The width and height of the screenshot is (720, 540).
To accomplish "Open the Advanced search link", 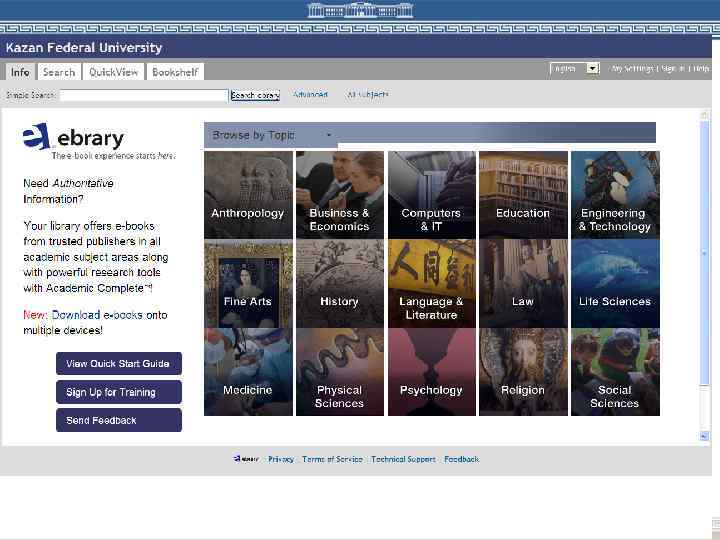I will point(310,94).
